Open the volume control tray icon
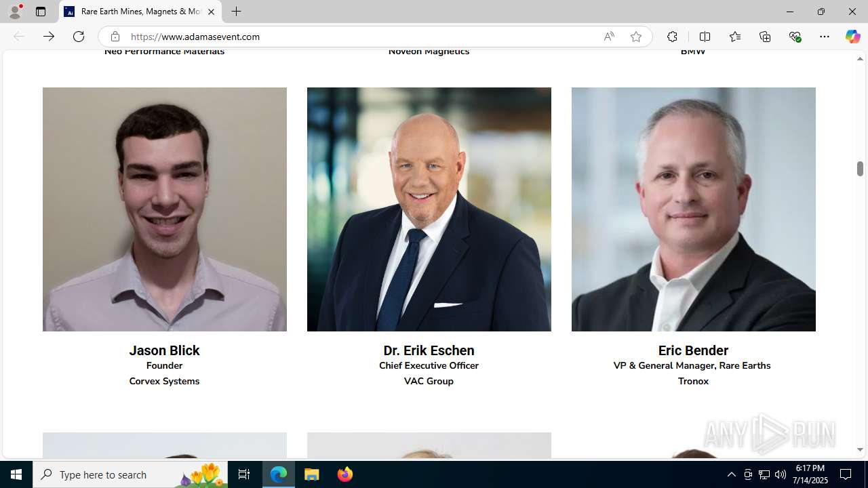Viewport: 868px width, 488px height. pyautogui.click(x=781, y=474)
